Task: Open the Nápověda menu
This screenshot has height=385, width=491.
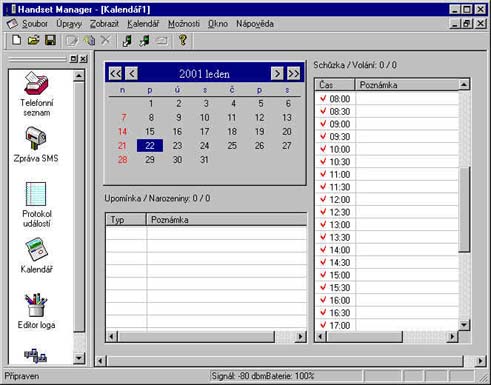Action: [x=255, y=24]
